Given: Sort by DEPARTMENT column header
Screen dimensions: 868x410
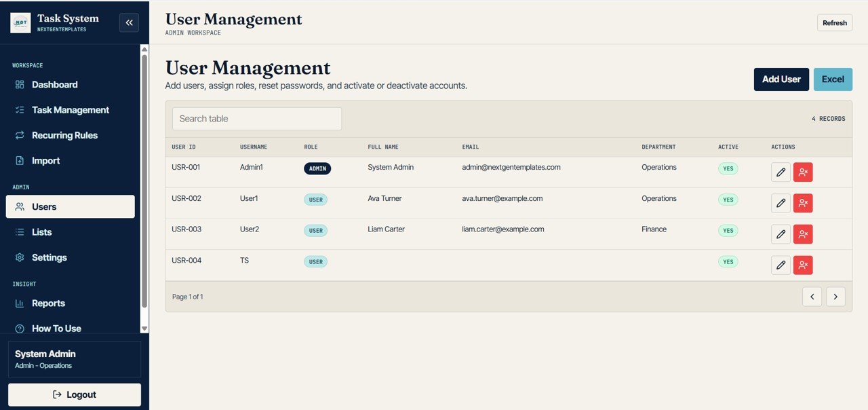Looking at the screenshot, I should coord(658,147).
